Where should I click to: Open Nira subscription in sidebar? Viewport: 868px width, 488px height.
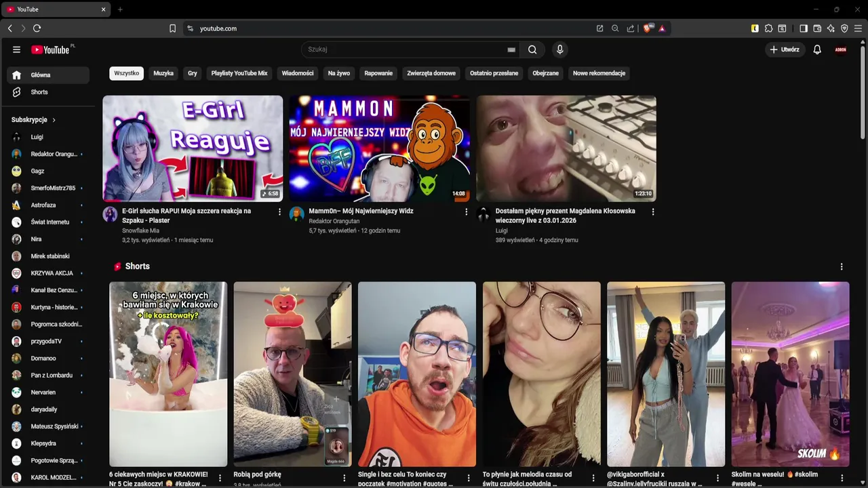coord(47,239)
